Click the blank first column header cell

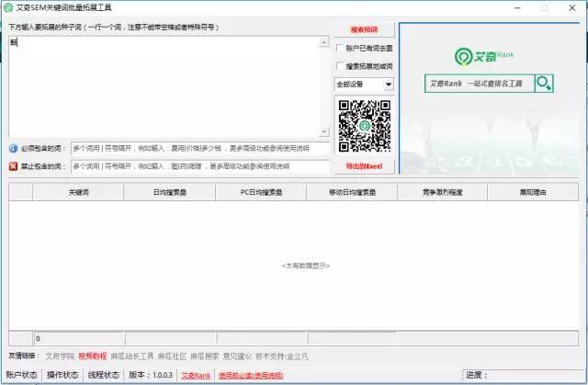21,192
